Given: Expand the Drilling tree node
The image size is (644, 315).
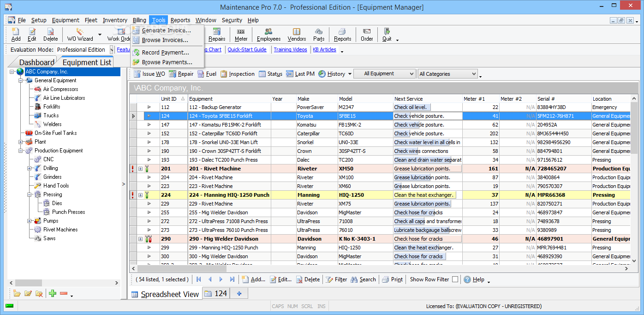Looking at the screenshot, I should [30, 168].
